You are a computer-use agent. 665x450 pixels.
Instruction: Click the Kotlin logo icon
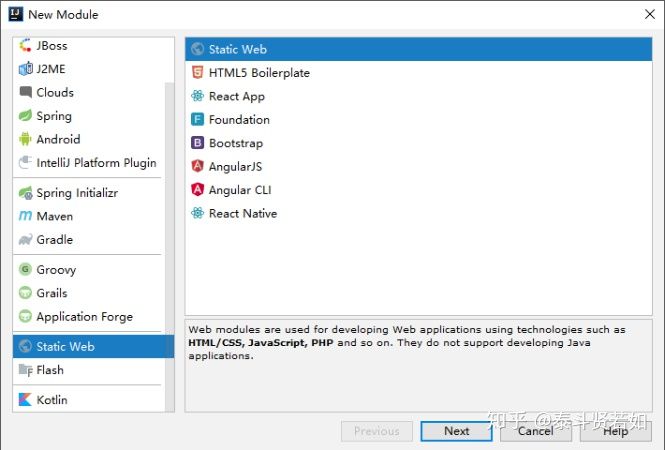click(26, 400)
